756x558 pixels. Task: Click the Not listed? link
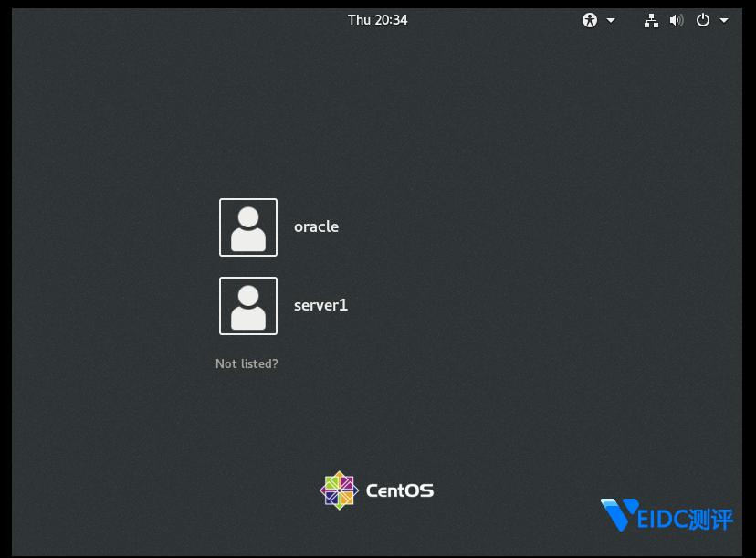tap(247, 363)
